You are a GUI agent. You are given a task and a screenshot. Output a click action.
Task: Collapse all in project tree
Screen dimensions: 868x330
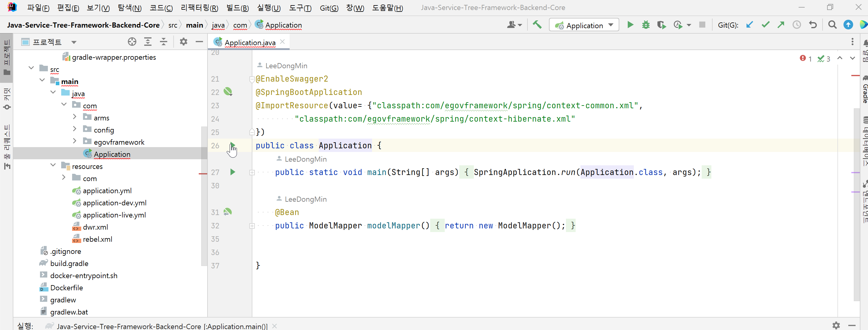click(x=163, y=42)
